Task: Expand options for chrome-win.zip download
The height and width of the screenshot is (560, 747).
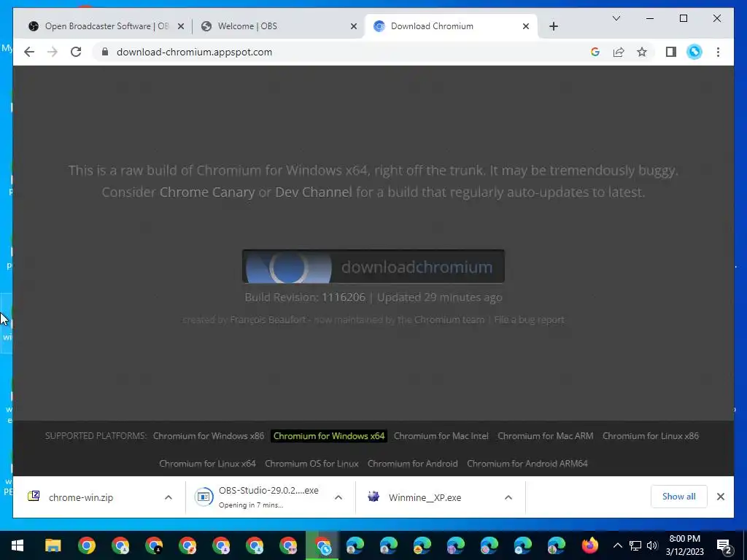Action: tap(169, 497)
